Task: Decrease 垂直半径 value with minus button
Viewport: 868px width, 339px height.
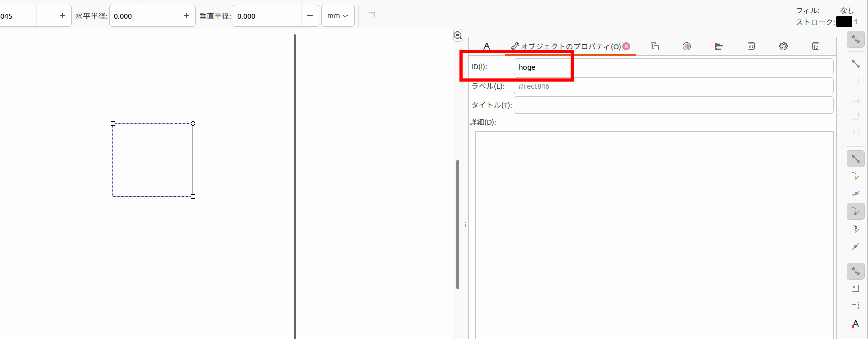Action: [293, 16]
